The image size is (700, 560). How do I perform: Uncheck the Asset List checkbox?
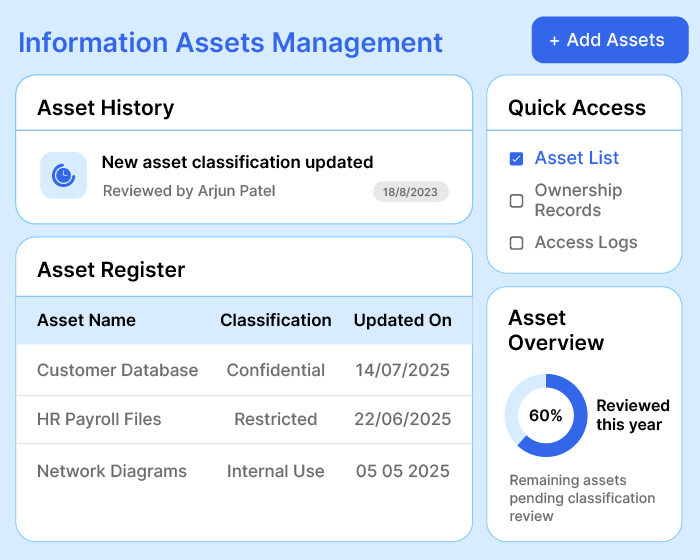[517, 158]
